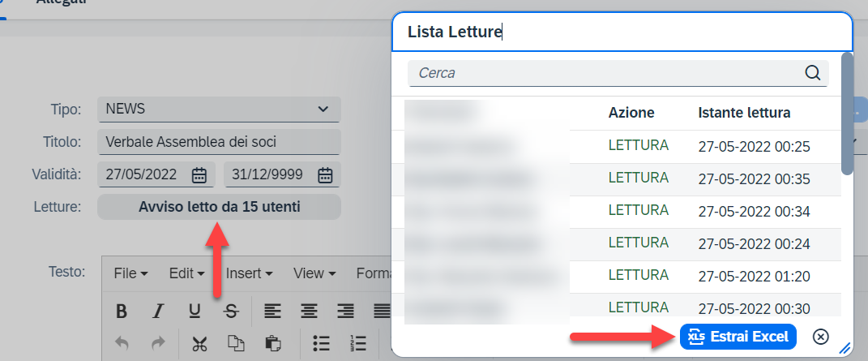868x361 pixels.
Task: Click the Estrai Excel button
Action: click(738, 336)
